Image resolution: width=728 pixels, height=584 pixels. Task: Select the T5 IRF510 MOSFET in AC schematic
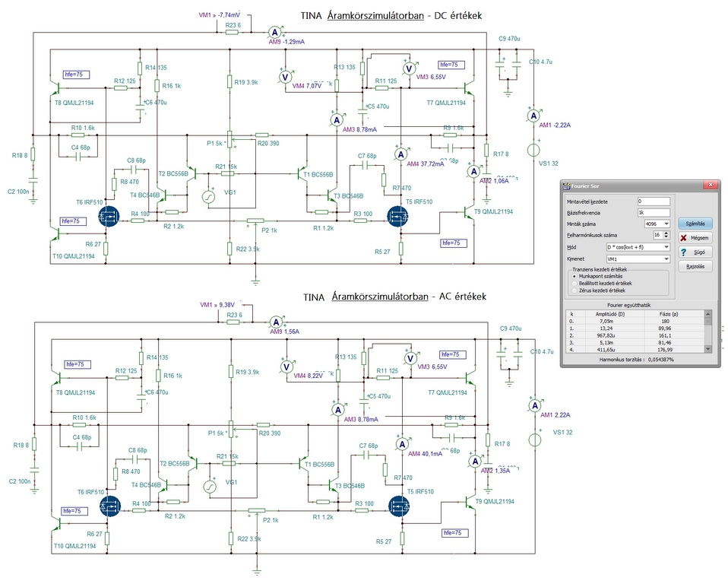click(x=399, y=506)
